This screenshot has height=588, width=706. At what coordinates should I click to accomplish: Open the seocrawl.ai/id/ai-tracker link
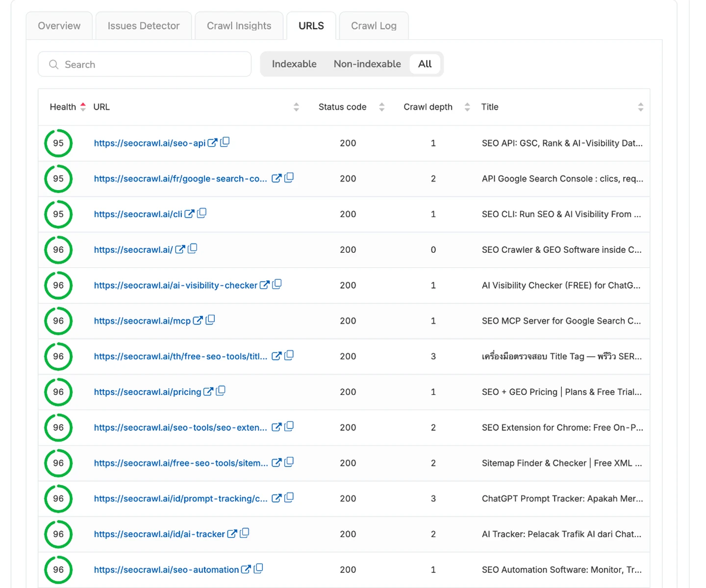point(159,534)
